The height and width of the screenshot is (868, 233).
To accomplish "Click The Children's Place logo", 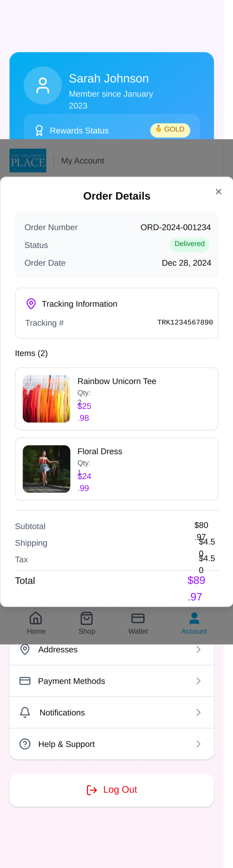I will tap(28, 160).
